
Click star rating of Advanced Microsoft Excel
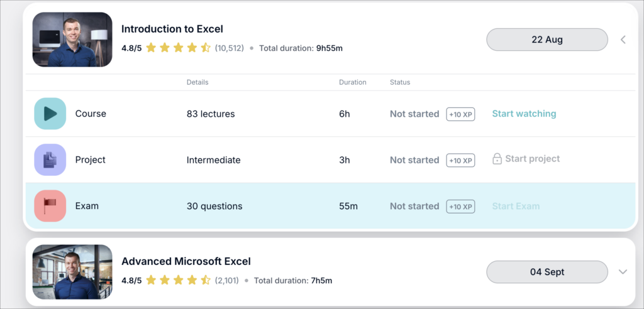[178, 280]
